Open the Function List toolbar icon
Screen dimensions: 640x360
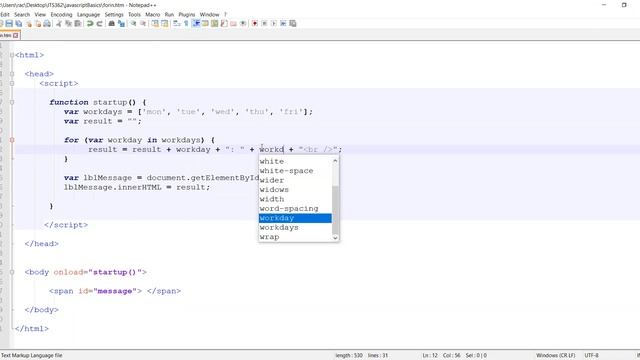click(x=224, y=24)
